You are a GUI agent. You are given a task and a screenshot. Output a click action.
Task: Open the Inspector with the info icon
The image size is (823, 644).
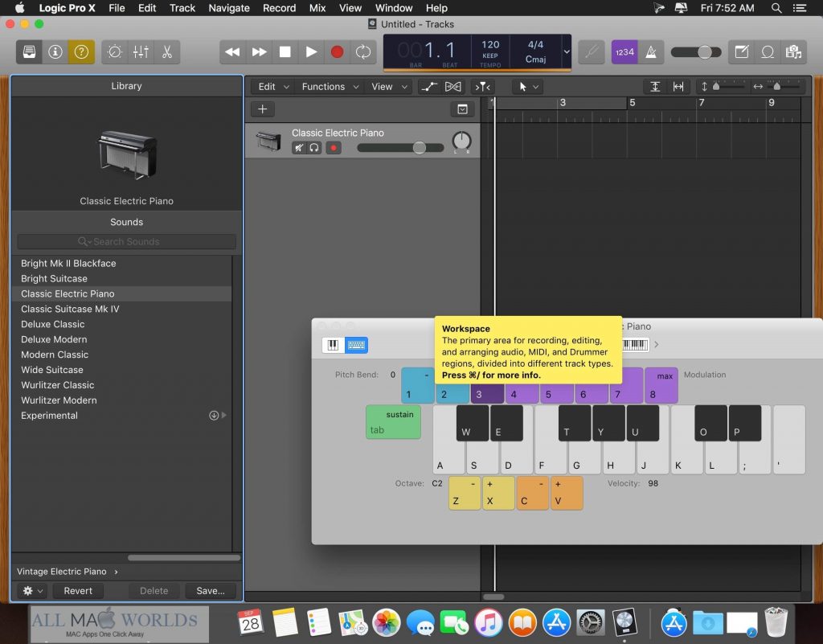tap(55, 52)
